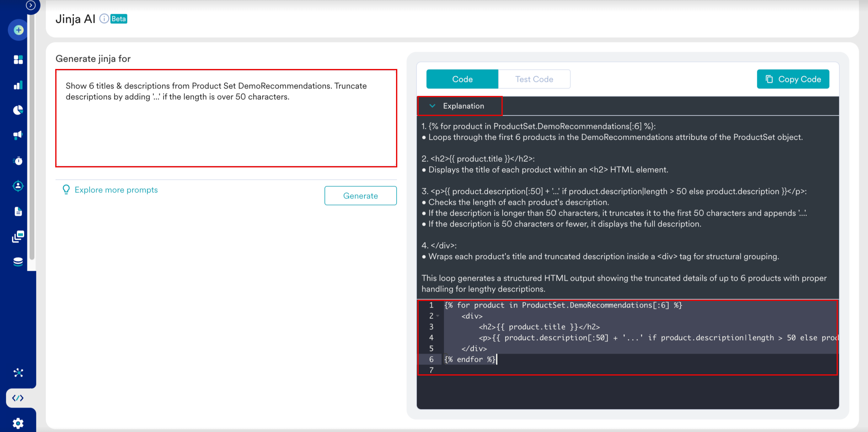Image resolution: width=868 pixels, height=432 pixels.
Task: Select the Code tab
Action: coord(462,79)
